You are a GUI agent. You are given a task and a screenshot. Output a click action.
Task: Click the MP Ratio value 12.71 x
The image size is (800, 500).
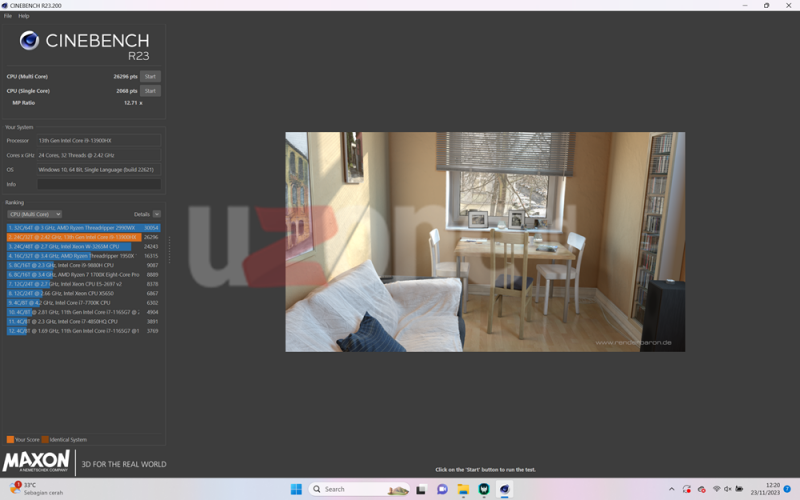[133, 103]
